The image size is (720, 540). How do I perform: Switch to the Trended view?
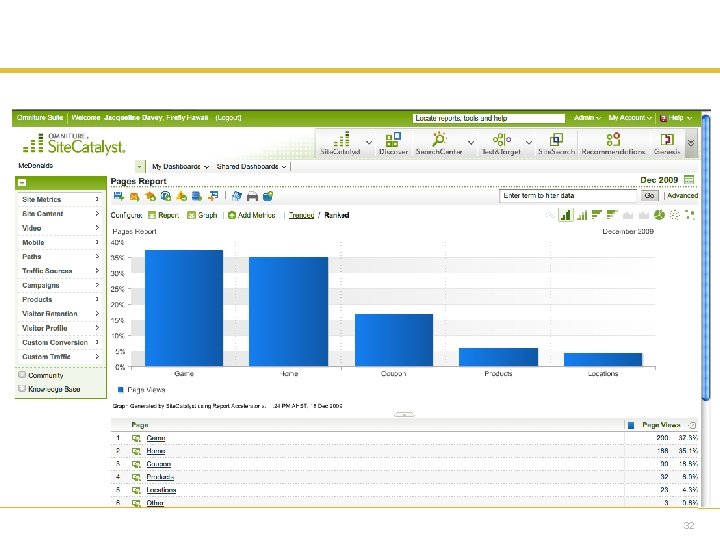pos(301,215)
